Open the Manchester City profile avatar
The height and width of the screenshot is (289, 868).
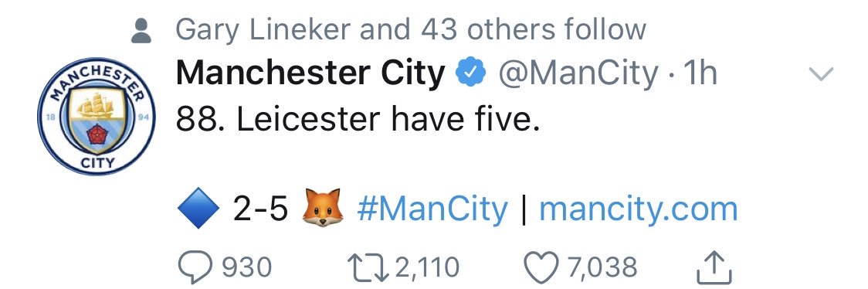click(x=97, y=117)
